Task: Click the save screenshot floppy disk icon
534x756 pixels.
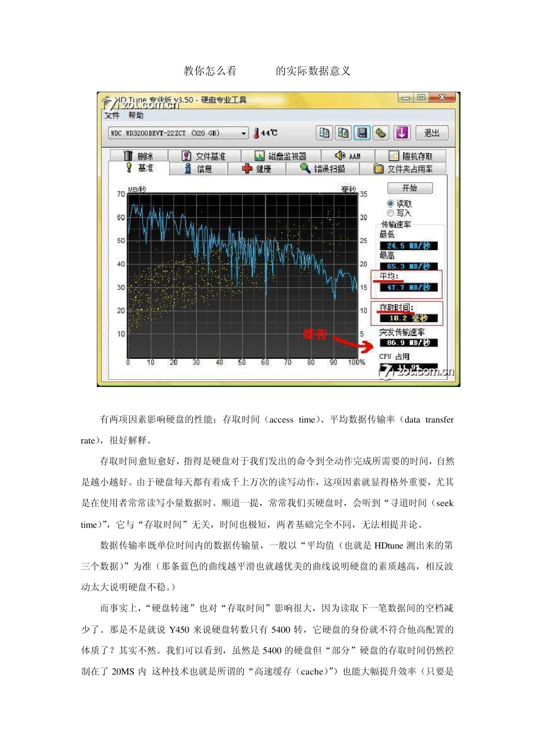Action: (x=362, y=133)
